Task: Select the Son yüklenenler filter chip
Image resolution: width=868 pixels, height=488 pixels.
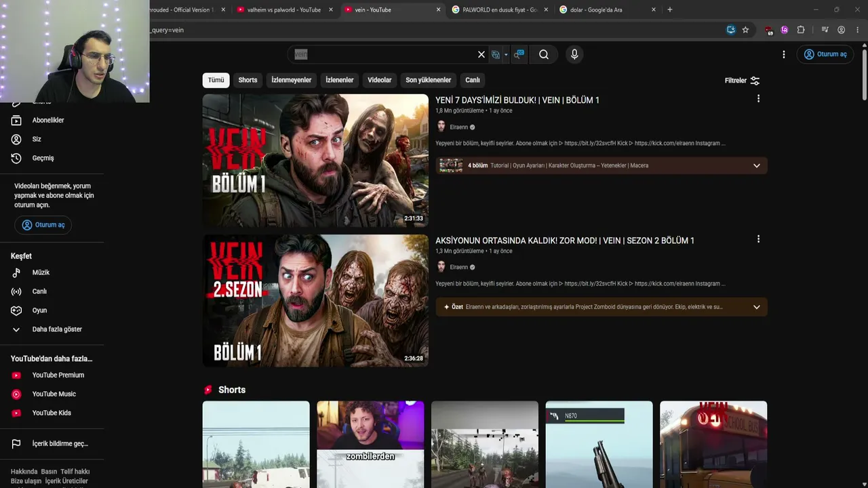Action: pyautogui.click(x=429, y=80)
